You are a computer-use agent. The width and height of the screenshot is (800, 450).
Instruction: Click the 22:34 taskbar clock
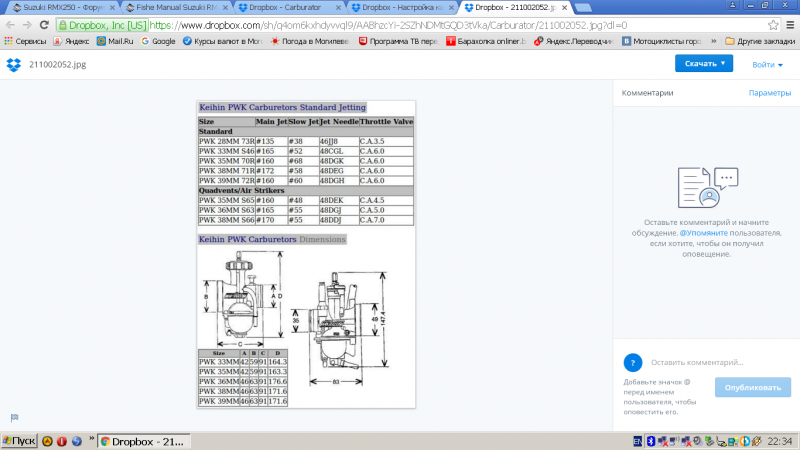[780, 441]
